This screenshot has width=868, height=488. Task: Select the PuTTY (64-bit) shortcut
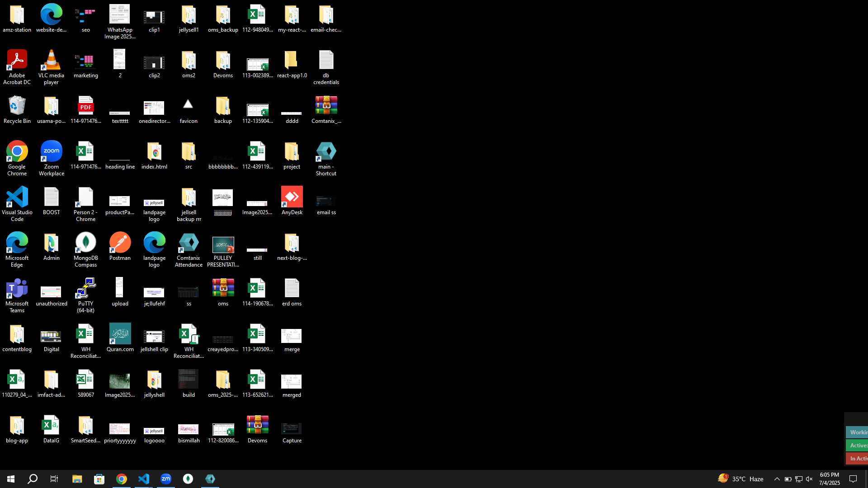point(85,296)
